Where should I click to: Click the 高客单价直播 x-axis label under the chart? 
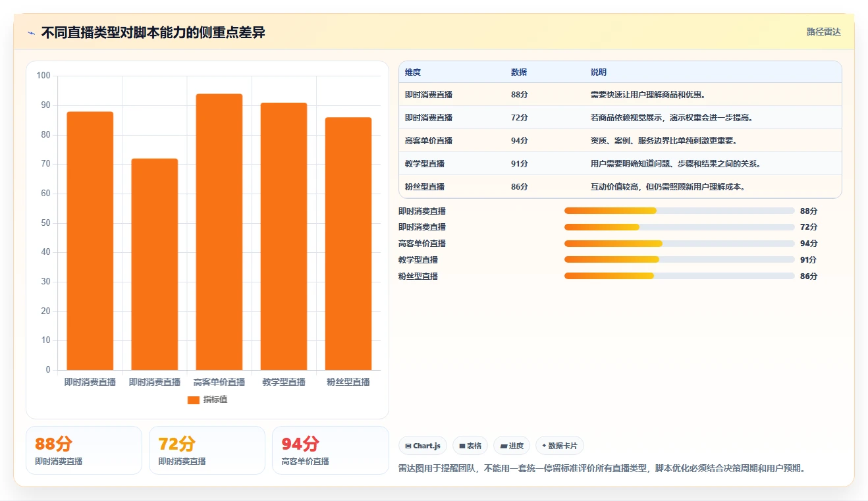219,382
